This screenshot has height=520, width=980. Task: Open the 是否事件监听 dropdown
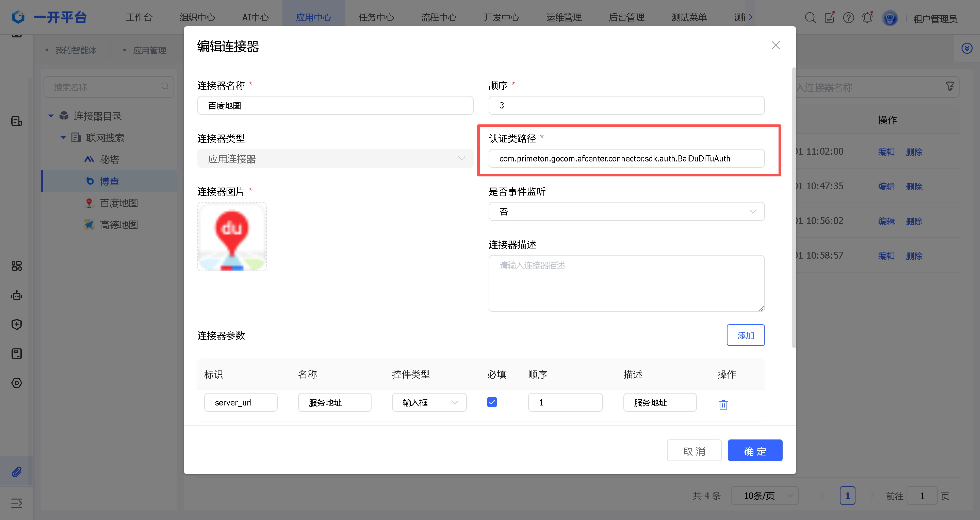coord(626,211)
